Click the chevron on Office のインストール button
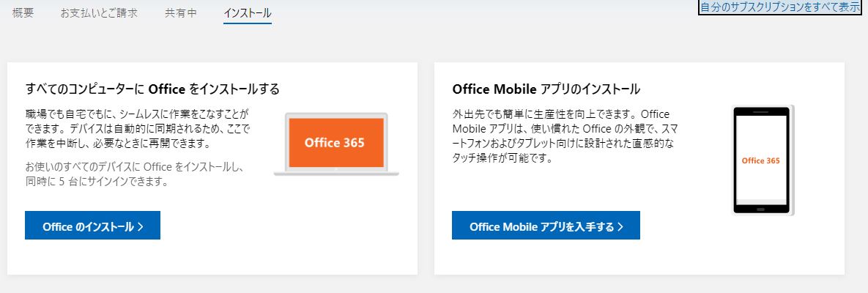Image resolution: width=868 pixels, height=293 pixels. (x=141, y=226)
